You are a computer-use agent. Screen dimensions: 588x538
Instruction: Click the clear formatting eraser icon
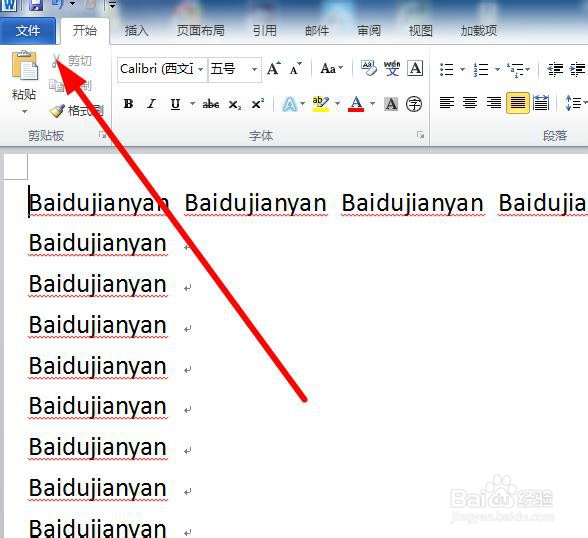369,68
